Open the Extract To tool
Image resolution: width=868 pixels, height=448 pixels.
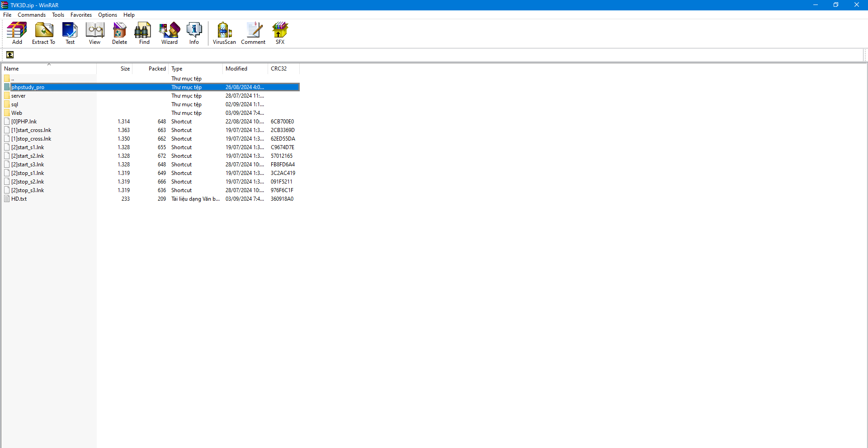[x=43, y=33]
